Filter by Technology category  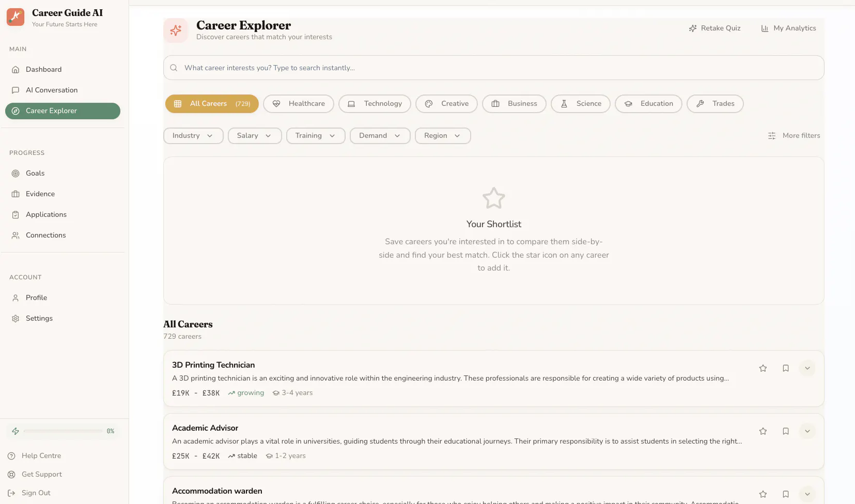point(375,104)
